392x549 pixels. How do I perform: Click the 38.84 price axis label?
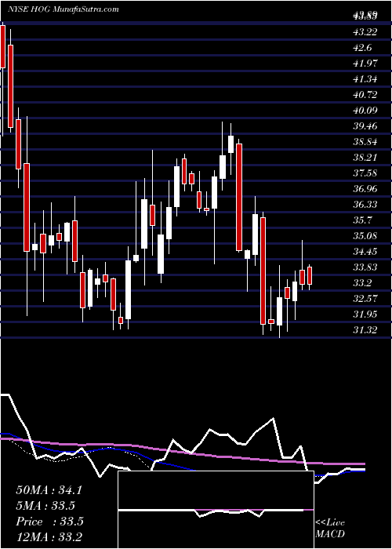point(365,142)
